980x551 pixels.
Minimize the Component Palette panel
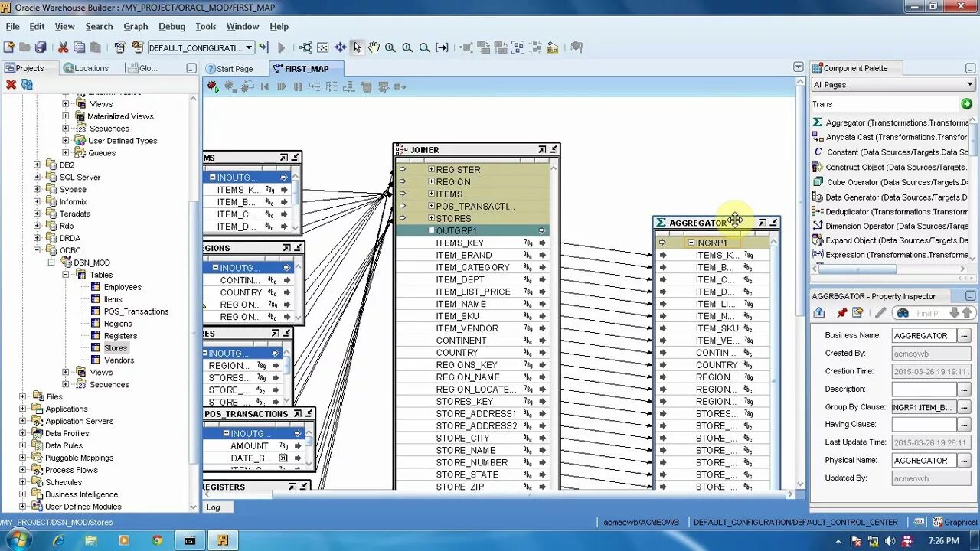tap(970, 68)
